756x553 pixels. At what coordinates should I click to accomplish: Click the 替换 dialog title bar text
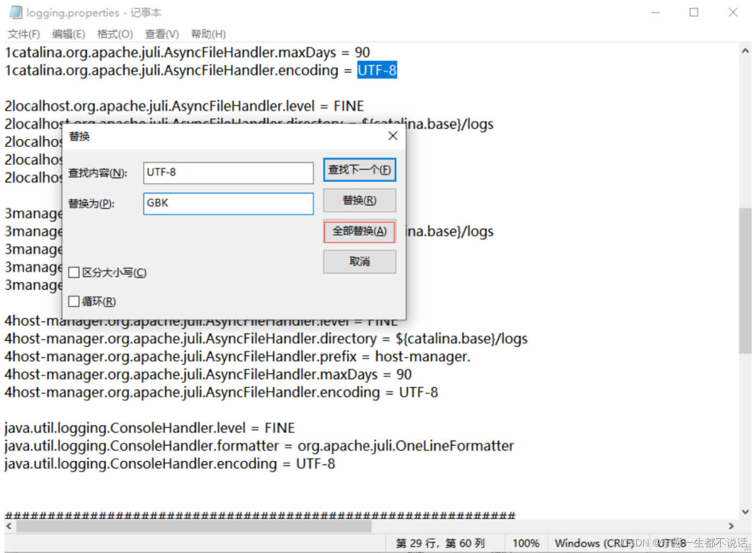[79, 136]
